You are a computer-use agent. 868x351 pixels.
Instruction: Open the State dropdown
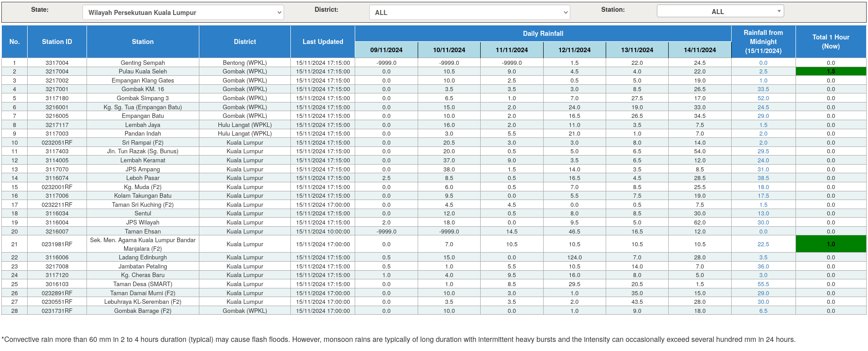pyautogui.click(x=183, y=13)
